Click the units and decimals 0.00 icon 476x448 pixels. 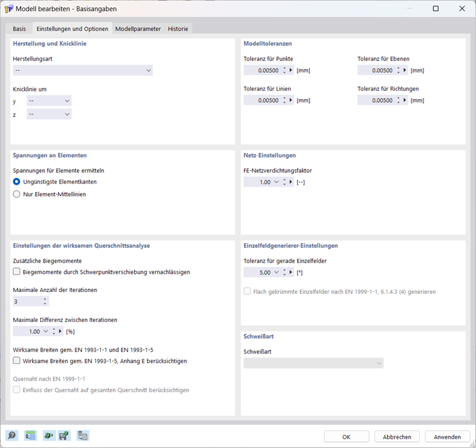[x=30, y=436]
